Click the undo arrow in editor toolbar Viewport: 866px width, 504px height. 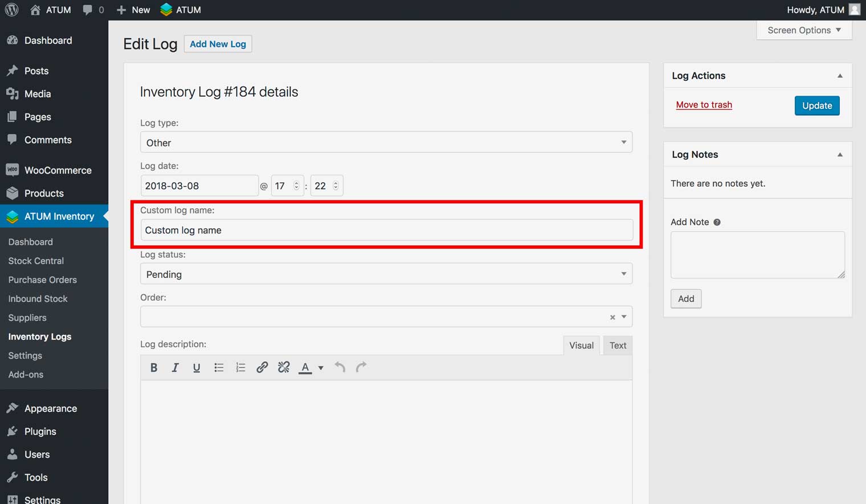[340, 367]
